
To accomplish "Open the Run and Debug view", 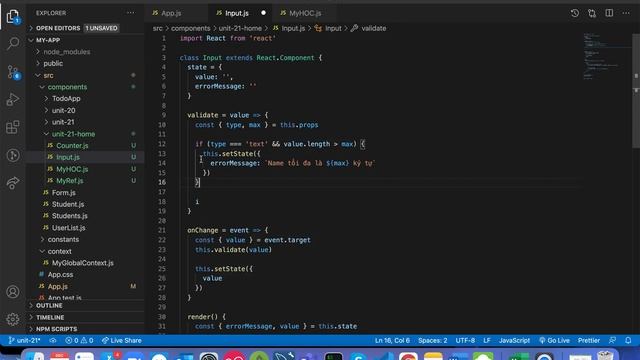I will point(13,99).
